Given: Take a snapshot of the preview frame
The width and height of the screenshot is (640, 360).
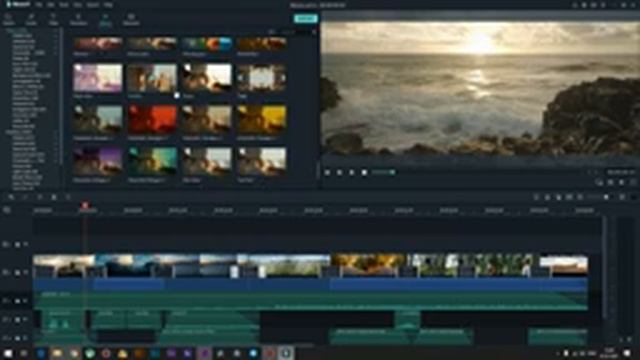Looking at the screenshot, I should 610,182.
